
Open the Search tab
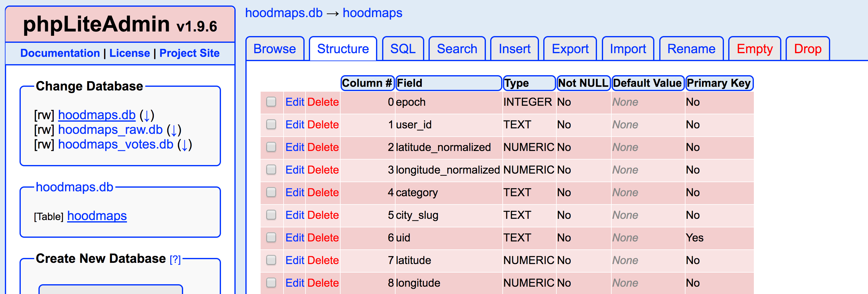point(457,49)
